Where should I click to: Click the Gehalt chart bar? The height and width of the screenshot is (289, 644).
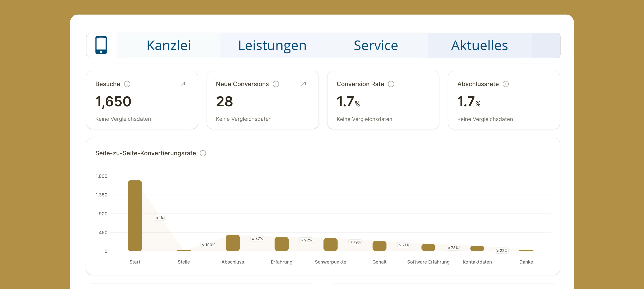click(379, 246)
